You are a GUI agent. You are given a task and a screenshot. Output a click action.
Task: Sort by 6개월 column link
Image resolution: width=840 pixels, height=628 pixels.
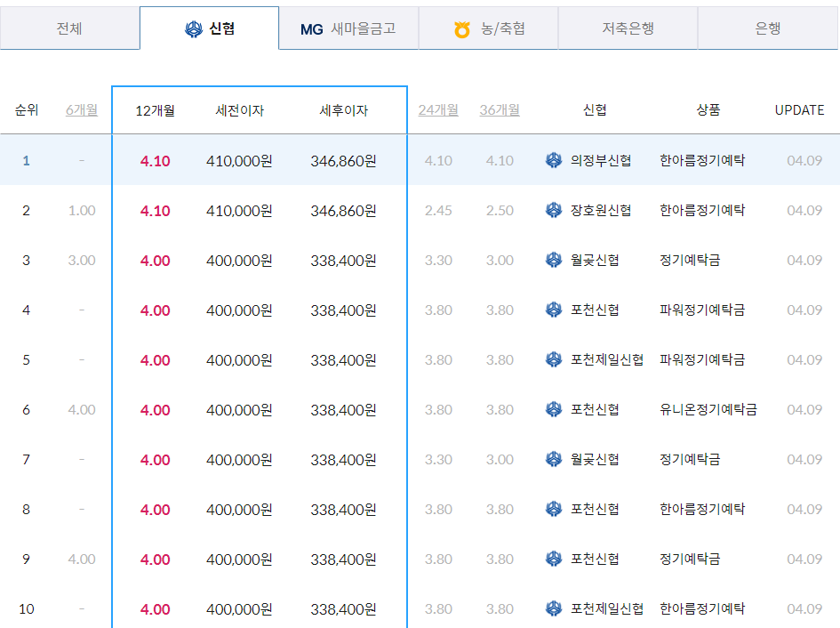tap(82, 110)
